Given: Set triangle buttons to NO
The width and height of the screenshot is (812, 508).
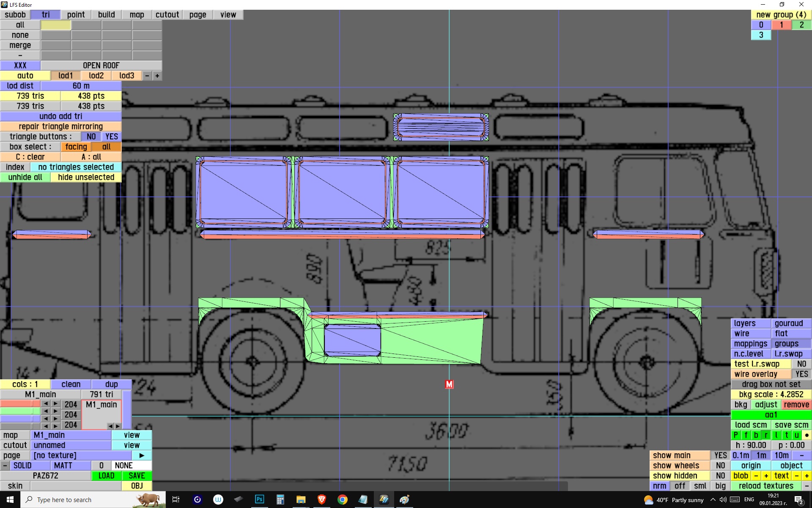Looking at the screenshot, I should [x=91, y=136].
